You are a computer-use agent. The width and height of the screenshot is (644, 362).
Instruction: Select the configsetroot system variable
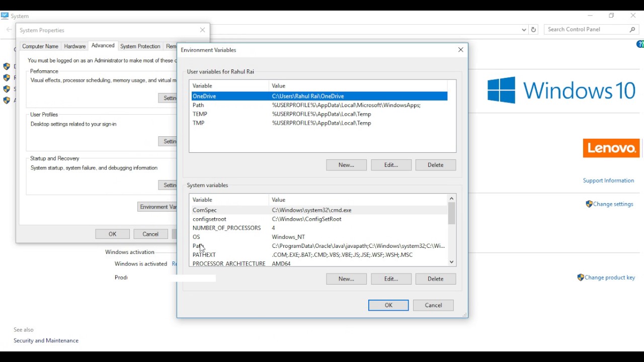point(319,219)
